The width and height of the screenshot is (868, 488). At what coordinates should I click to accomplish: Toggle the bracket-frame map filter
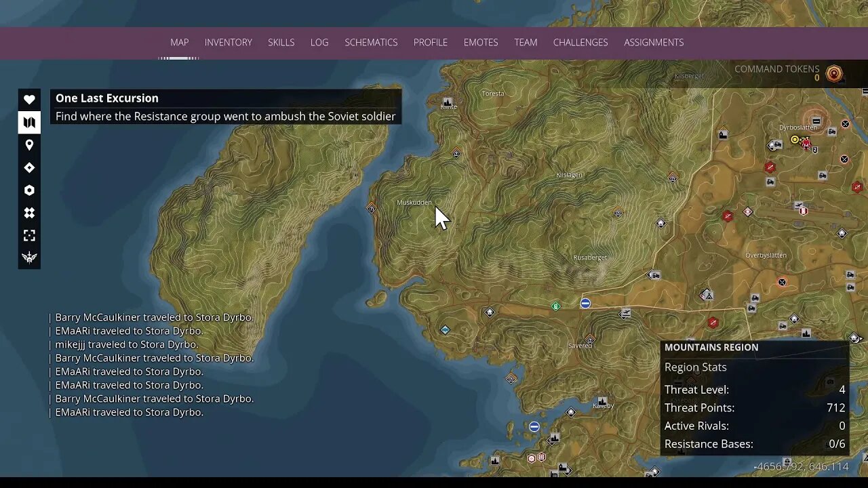[29, 235]
